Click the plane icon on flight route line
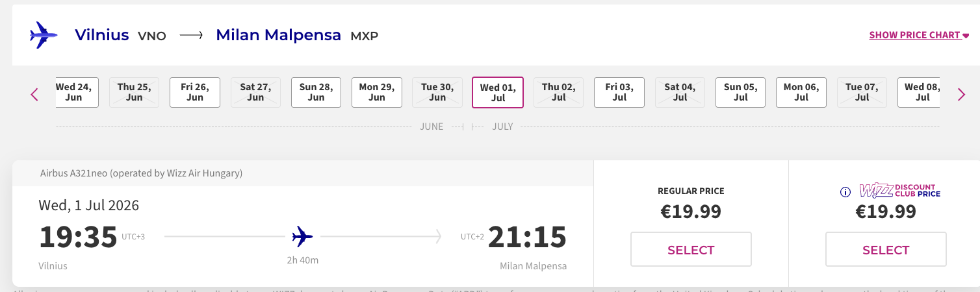The height and width of the screenshot is (292, 980). [302, 237]
